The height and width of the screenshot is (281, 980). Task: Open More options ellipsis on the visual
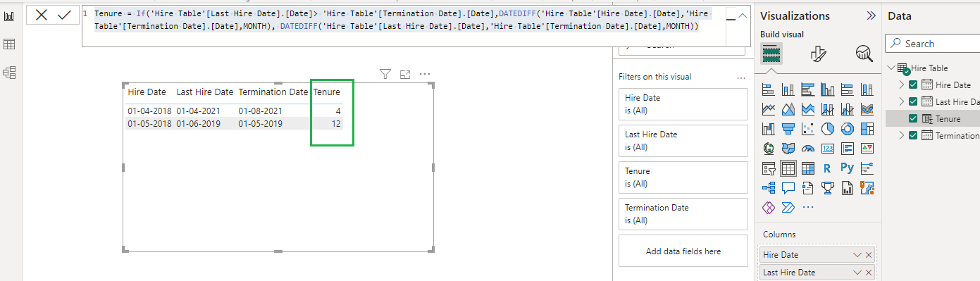pos(425,74)
